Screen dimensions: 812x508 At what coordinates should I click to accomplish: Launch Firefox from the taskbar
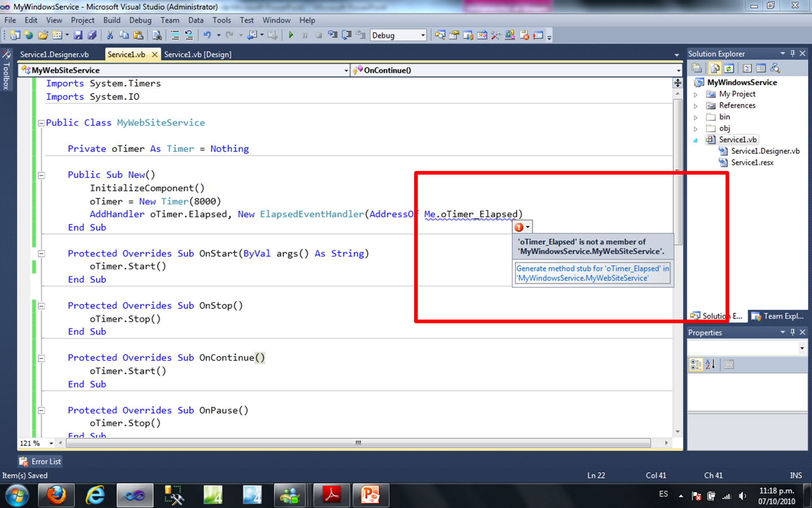56,495
